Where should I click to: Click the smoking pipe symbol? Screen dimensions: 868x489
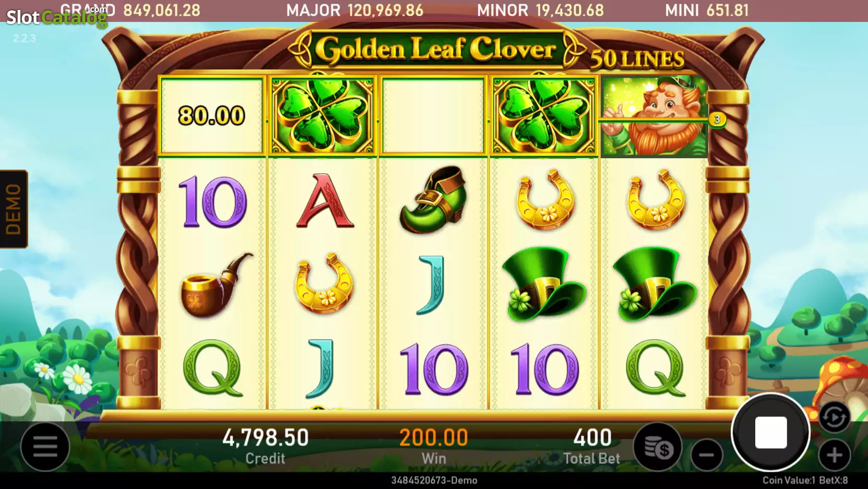click(x=215, y=285)
